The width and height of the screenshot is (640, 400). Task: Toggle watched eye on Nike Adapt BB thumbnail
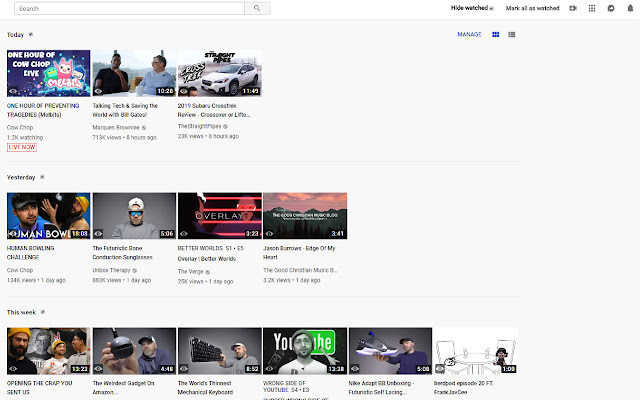(x=355, y=369)
